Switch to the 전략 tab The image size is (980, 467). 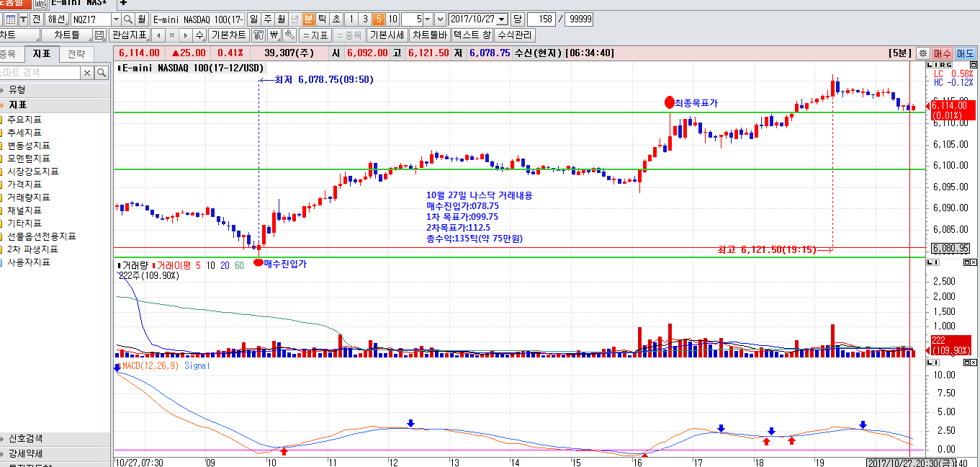pyautogui.click(x=76, y=54)
